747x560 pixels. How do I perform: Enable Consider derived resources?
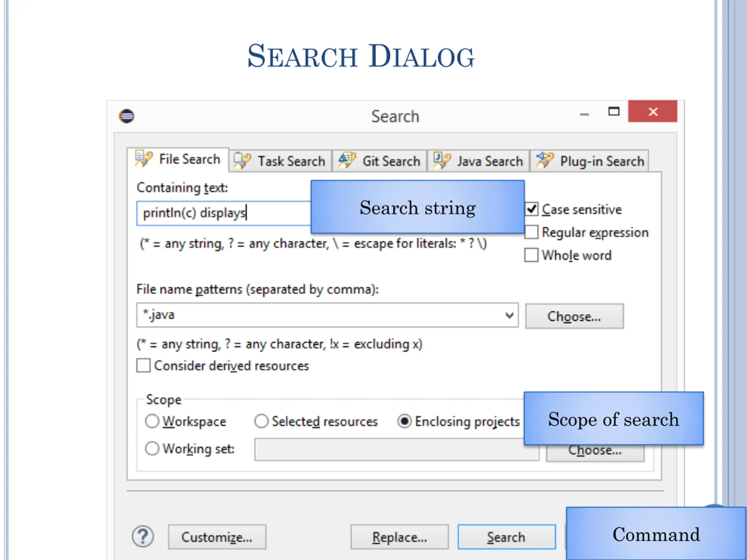144,365
